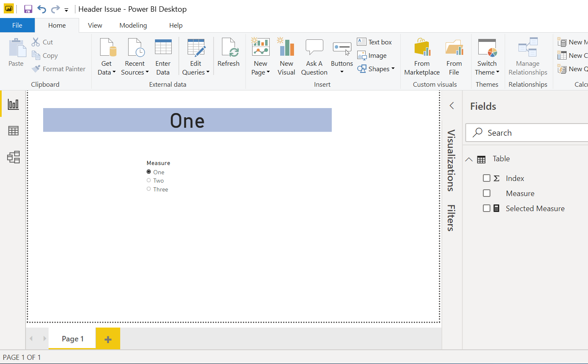Expand the Edit Queries dropdown arrow
588x364 pixels.
tap(208, 72)
